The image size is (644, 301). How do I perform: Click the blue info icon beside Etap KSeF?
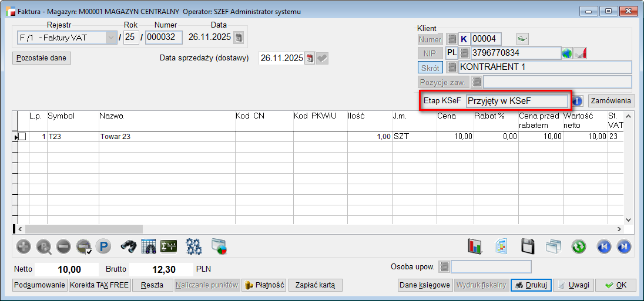point(578,101)
